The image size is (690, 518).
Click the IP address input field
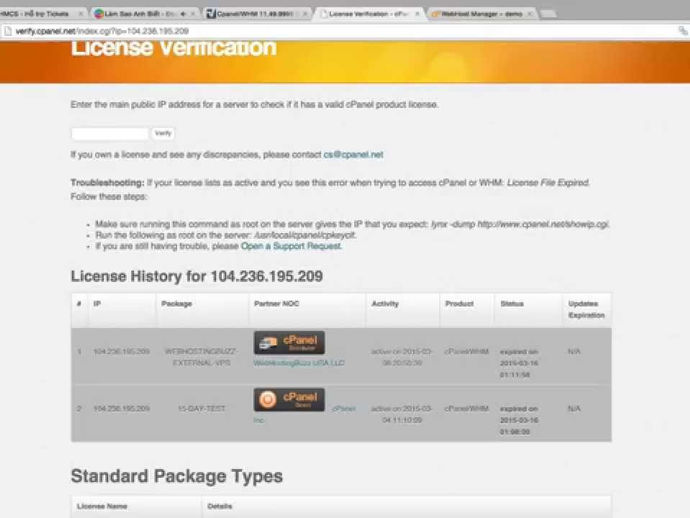110,133
